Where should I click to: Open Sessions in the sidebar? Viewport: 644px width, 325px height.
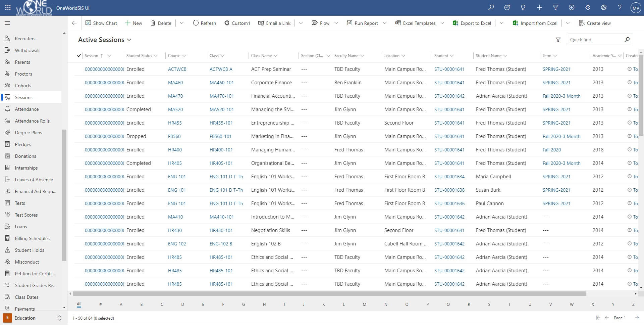(x=32, y=97)
